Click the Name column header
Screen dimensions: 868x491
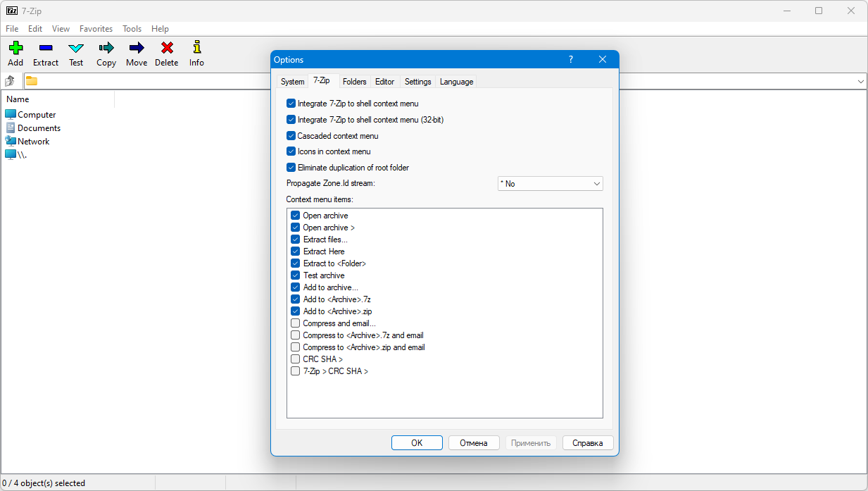58,99
